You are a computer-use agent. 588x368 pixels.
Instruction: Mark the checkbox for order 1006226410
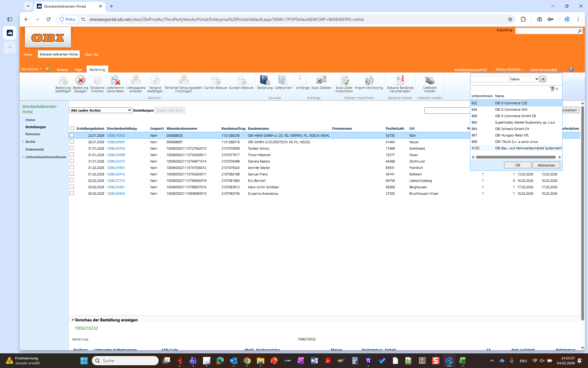72,174
